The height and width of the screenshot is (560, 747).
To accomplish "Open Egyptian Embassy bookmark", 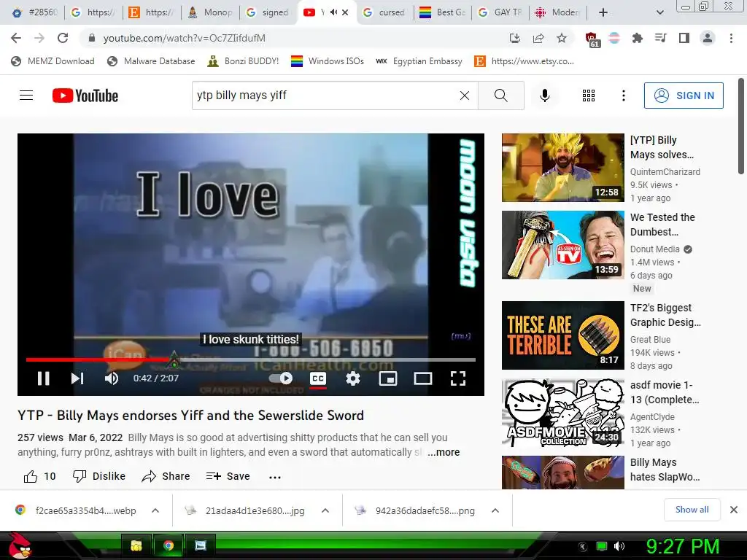I will (419, 61).
